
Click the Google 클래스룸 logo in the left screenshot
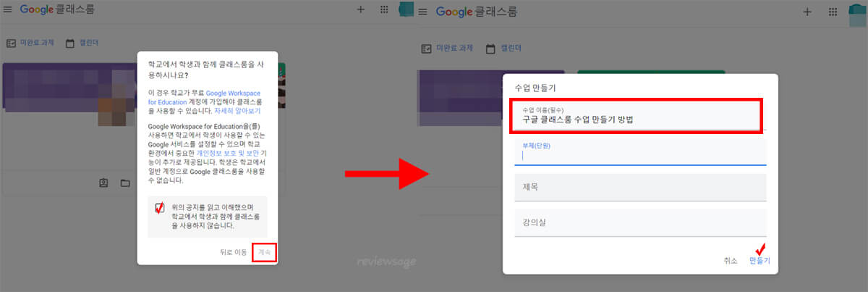coord(56,10)
